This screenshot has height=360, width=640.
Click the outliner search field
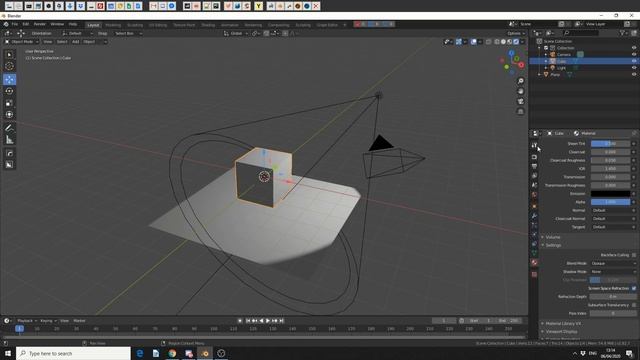click(x=581, y=33)
